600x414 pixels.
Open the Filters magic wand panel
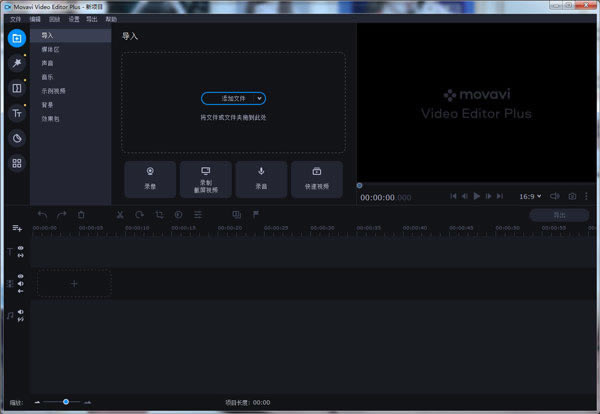coord(17,63)
